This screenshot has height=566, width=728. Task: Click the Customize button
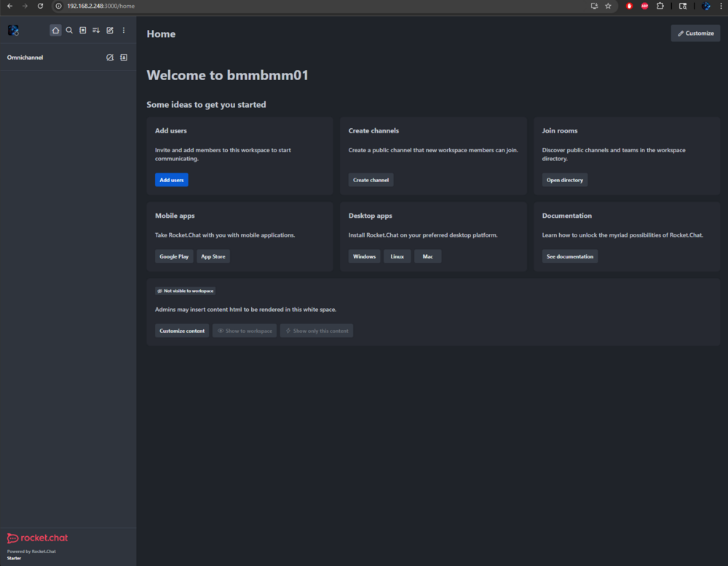[x=695, y=34]
